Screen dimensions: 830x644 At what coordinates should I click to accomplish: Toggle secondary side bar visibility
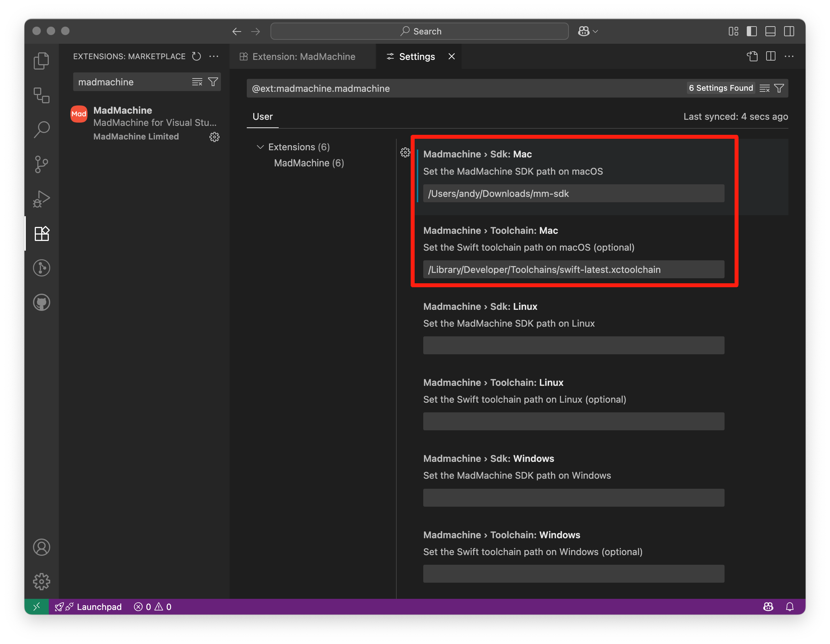[789, 31]
